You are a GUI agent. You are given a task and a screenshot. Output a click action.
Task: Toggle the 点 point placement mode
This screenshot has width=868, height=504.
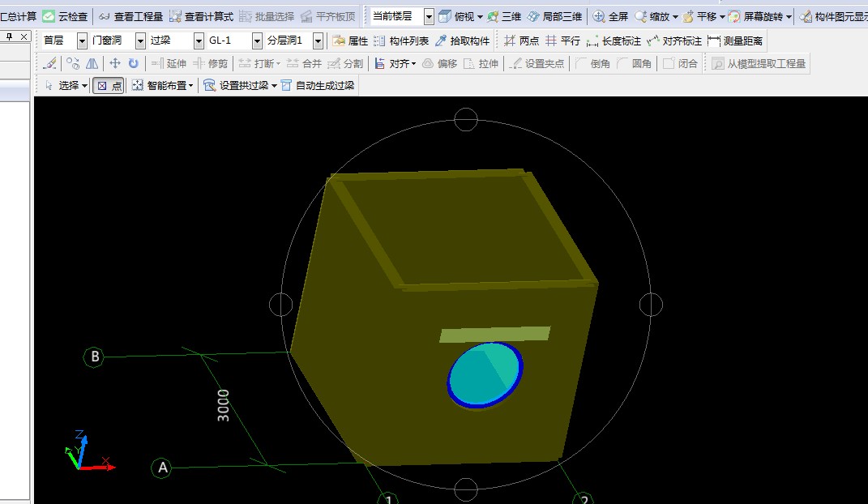pos(109,86)
